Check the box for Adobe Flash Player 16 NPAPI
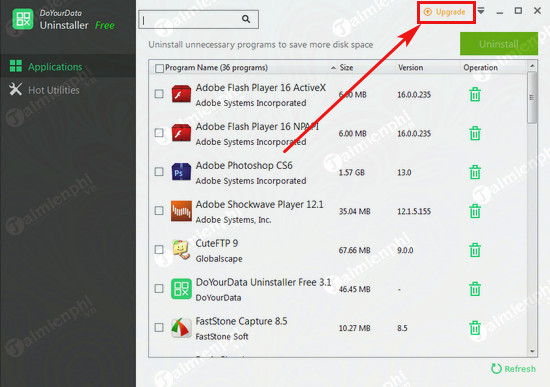 click(x=159, y=133)
